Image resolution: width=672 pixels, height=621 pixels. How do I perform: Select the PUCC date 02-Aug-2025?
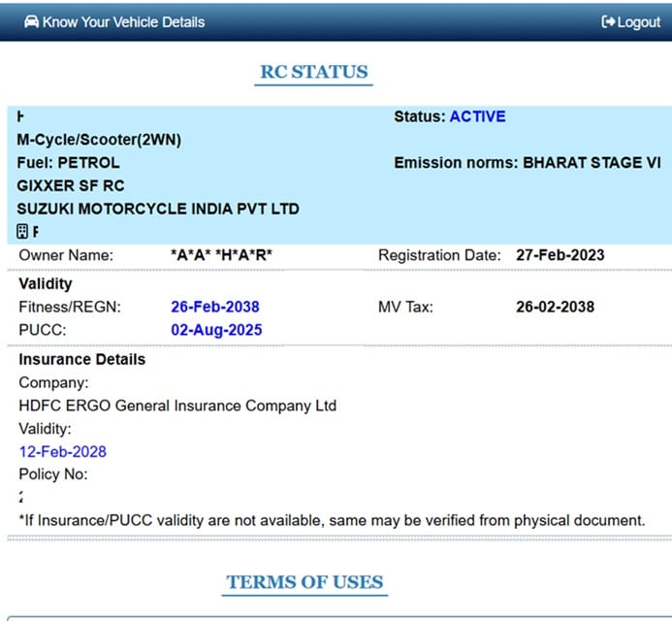coord(216,330)
